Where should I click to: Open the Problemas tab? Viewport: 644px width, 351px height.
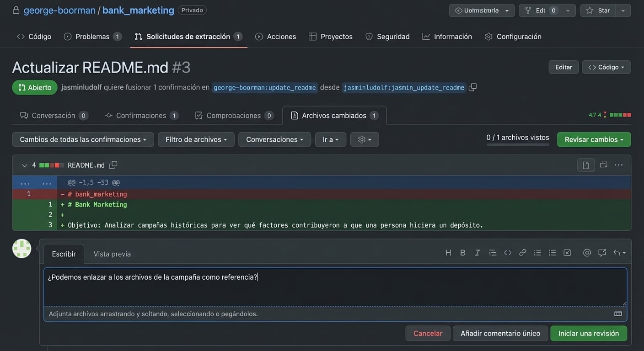pyautogui.click(x=93, y=37)
